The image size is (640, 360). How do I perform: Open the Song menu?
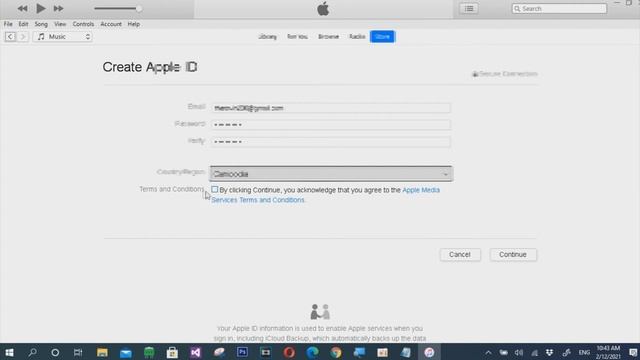41,24
